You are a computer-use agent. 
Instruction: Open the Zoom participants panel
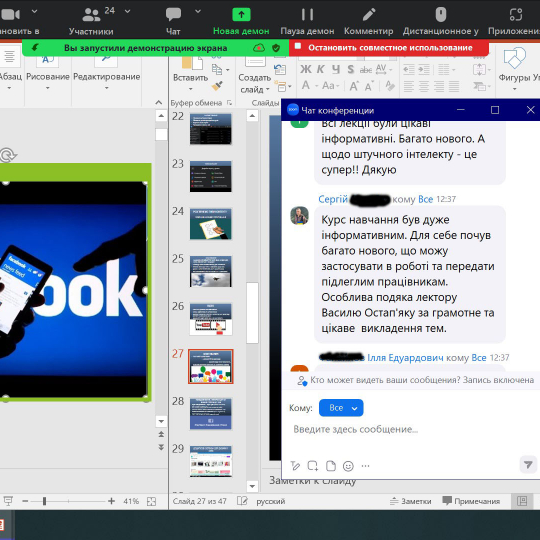[91, 21]
